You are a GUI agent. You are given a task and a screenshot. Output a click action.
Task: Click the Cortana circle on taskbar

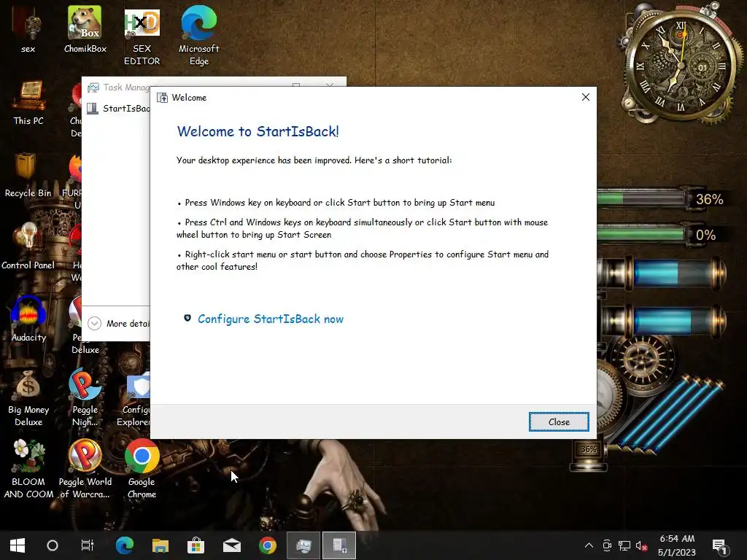53,545
